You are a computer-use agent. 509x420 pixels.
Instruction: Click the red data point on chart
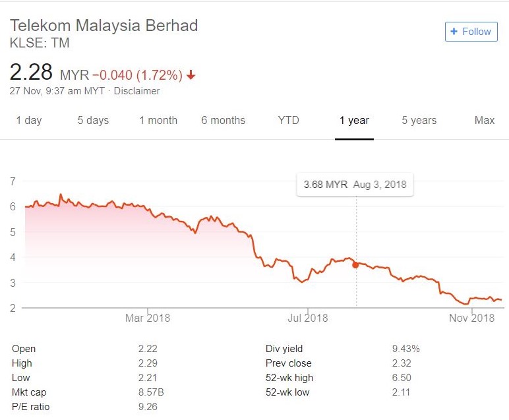(356, 264)
